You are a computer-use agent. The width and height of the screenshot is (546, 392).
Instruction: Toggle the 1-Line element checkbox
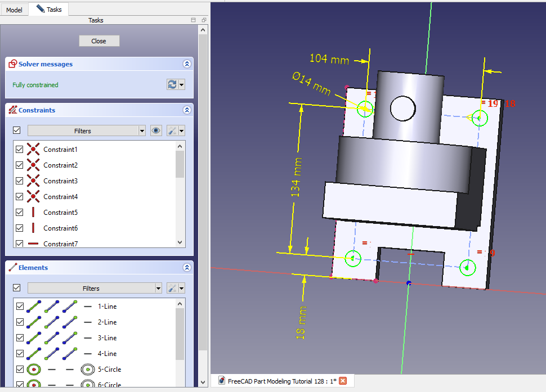20,307
